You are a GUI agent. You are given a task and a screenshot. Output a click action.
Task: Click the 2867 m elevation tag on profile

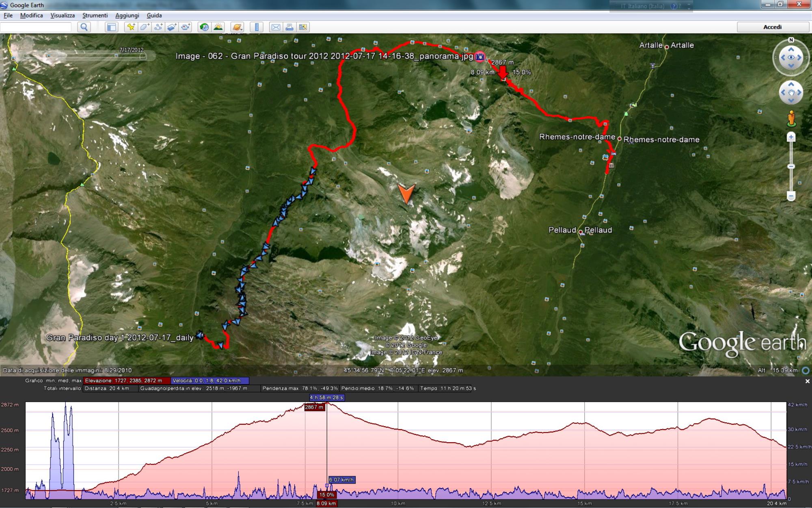pos(314,407)
